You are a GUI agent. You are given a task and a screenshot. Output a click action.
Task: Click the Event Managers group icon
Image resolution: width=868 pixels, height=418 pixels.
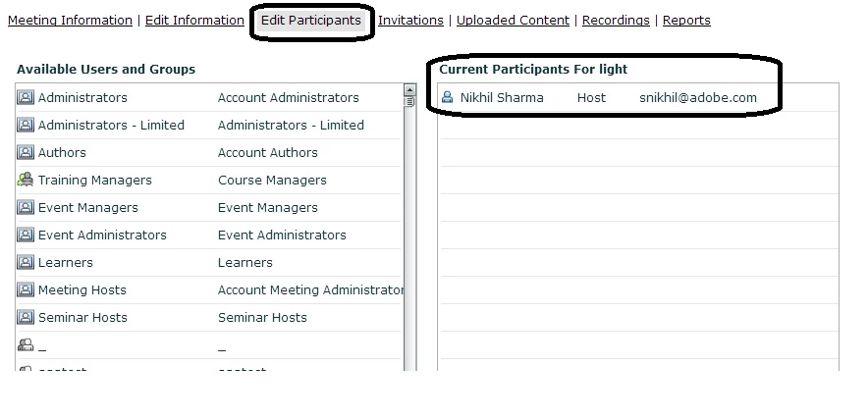click(26, 207)
